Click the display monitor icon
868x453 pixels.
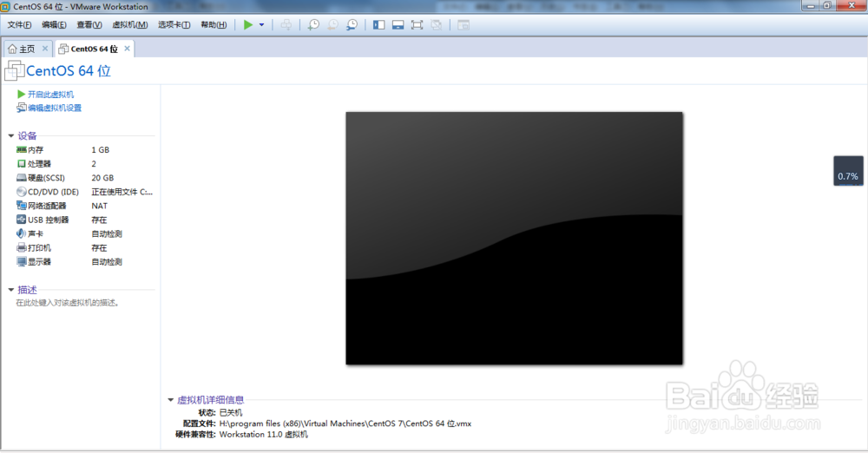[21, 261]
